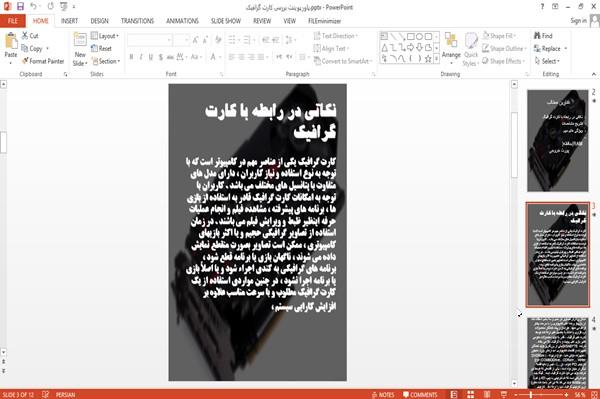The image size is (600, 399).
Task: Expand the shapes gallery more arrow
Action: (x=436, y=59)
